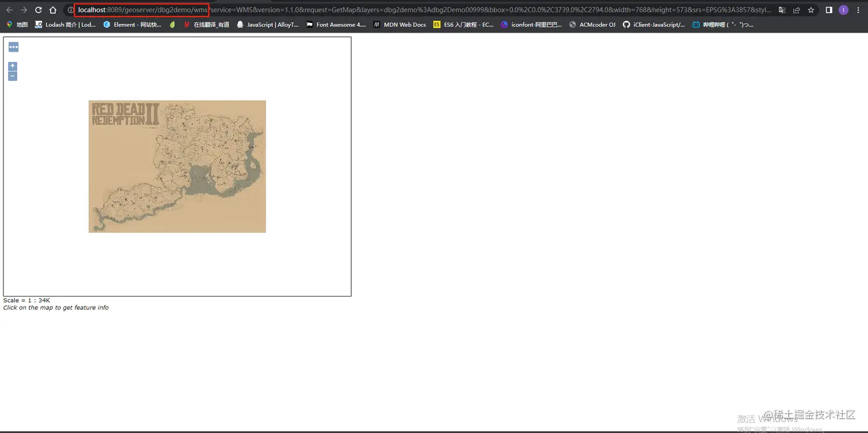
Task: Open the Font Awesome bookmark
Action: click(336, 25)
